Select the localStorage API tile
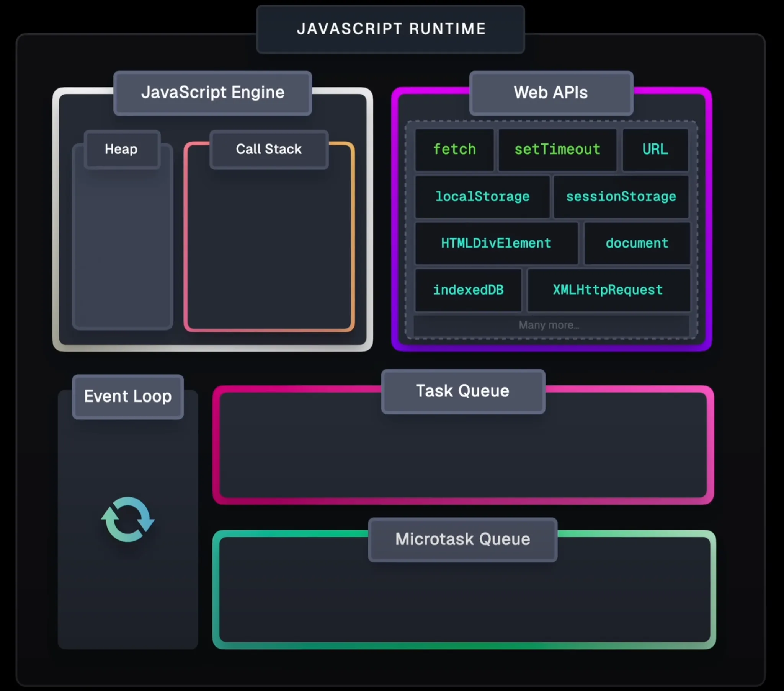The width and height of the screenshot is (784, 691). (482, 197)
